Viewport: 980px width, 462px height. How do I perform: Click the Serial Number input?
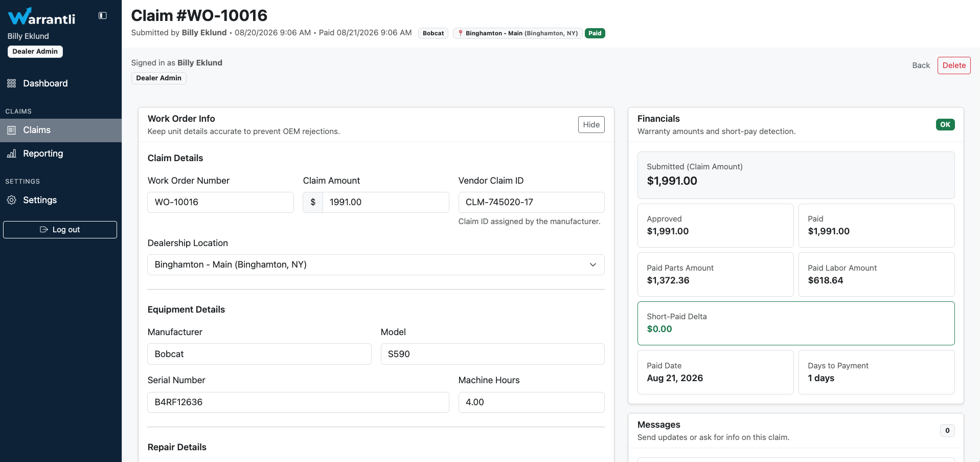tap(298, 402)
